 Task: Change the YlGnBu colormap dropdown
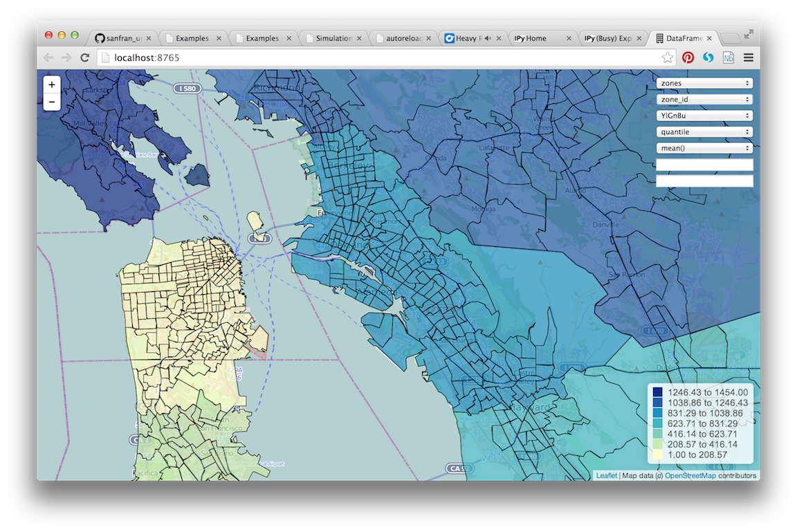point(704,115)
